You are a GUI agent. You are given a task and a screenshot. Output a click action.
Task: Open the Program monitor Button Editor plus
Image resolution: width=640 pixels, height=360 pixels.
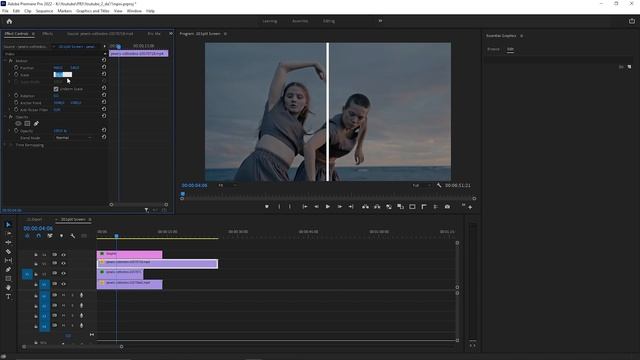pos(470,208)
